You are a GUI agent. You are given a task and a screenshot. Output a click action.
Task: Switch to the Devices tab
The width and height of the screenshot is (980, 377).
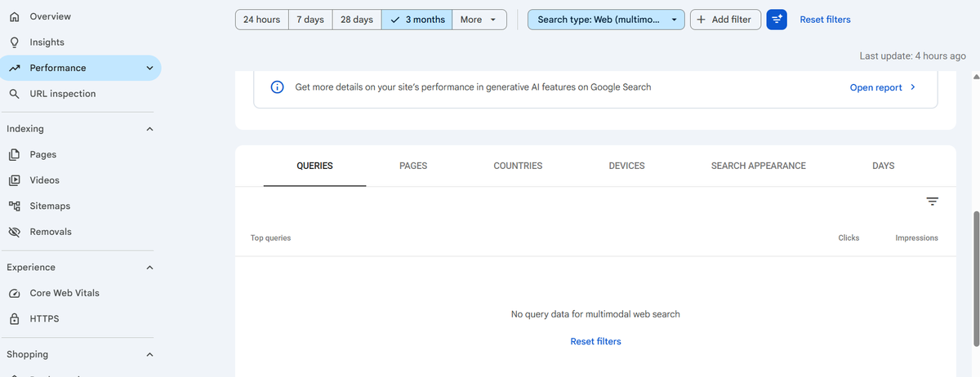coord(627,166)
